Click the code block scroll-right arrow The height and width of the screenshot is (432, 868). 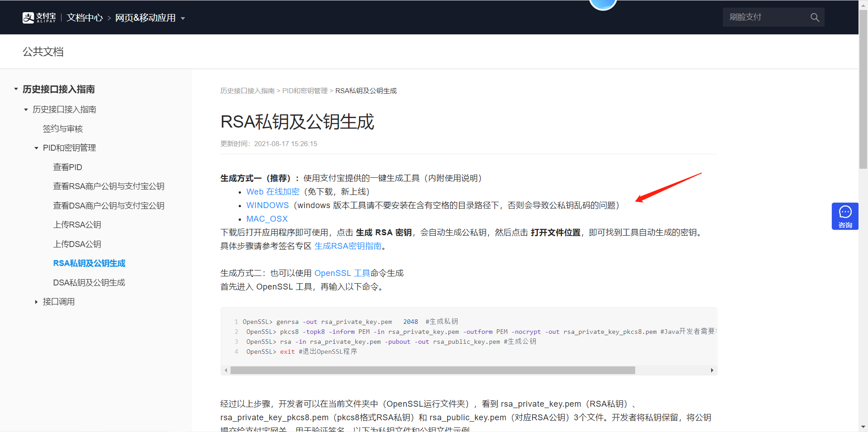[712, 370]
